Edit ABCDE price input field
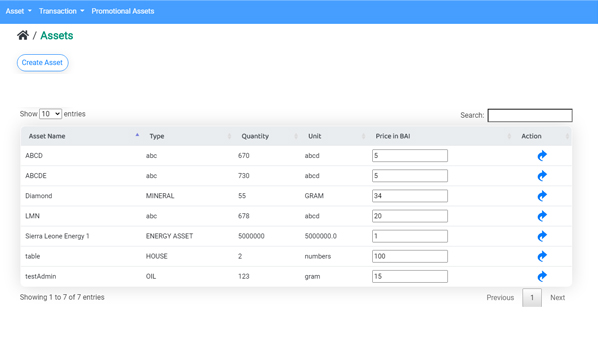Viewport: 598px width, 360px height. point(410,176)
